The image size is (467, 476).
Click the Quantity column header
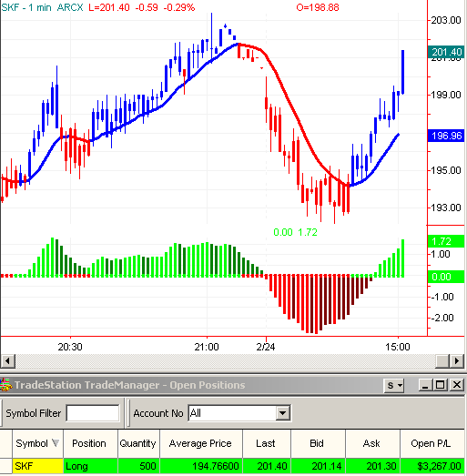(138, 443)
